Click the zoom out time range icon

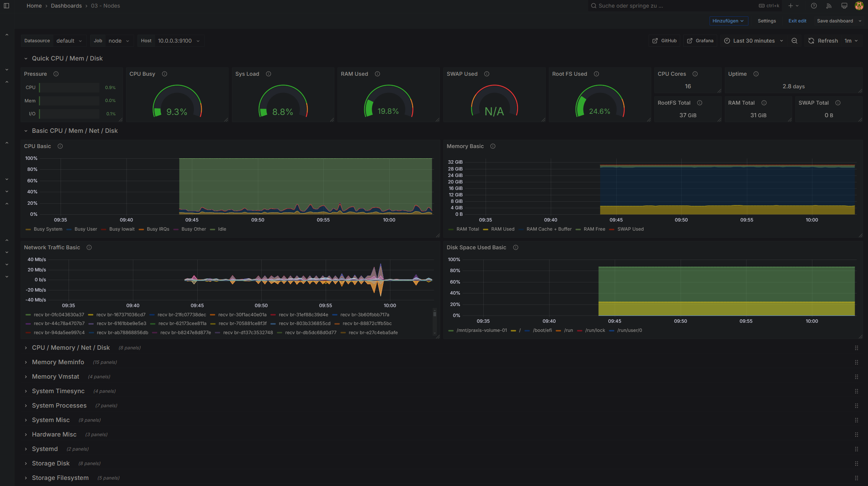tap(794, 41)
